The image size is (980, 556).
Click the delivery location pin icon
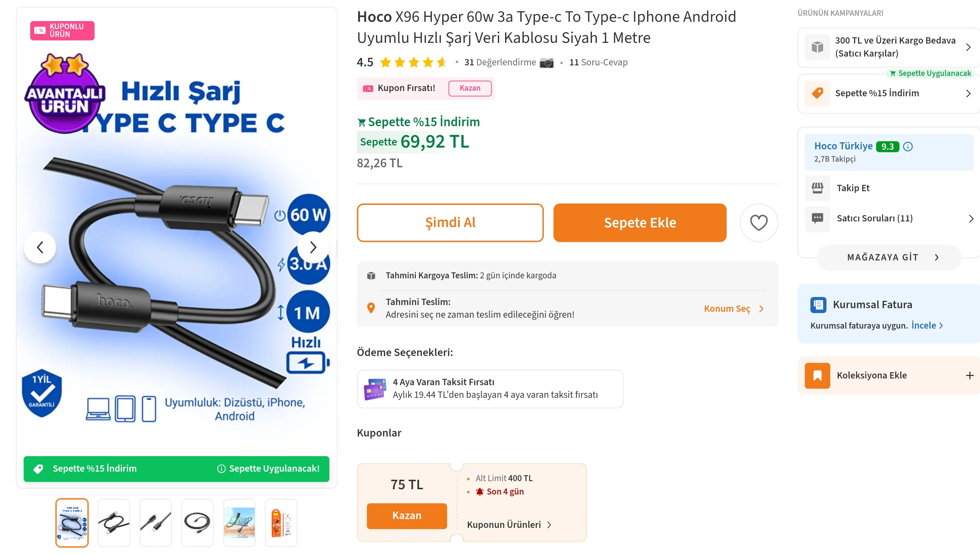click(370, 308)
